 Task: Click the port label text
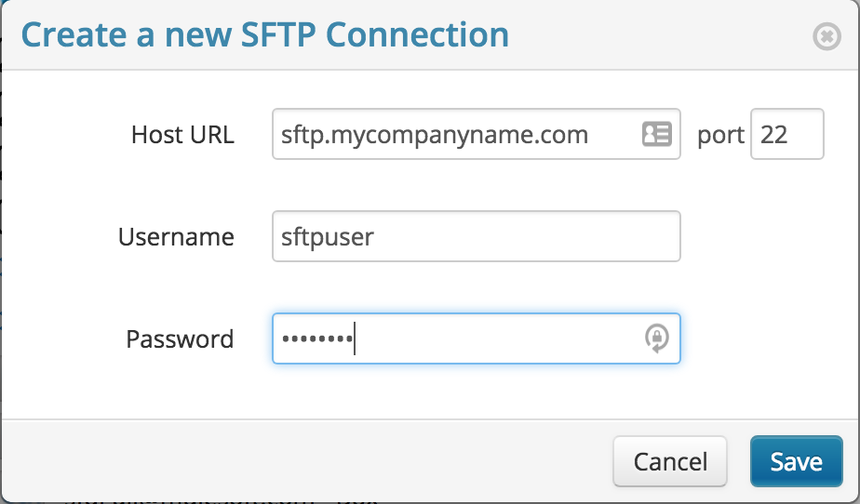[x=720, y=136]
